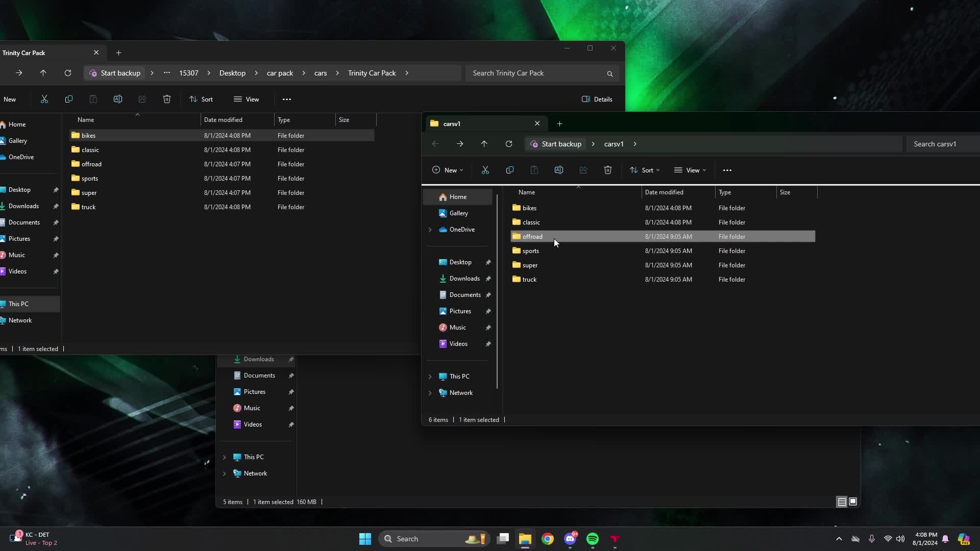Expand OneDrive in carsv1 navigation pane

pos(430,230)
